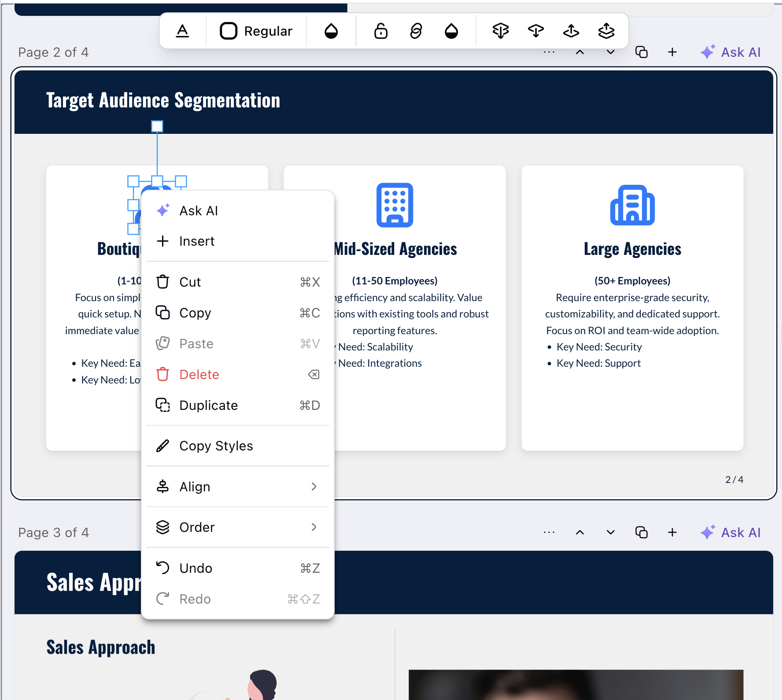Add a new page with the plus icon
The height and width of the screenshot is (700, 782).
pos(672,52)
